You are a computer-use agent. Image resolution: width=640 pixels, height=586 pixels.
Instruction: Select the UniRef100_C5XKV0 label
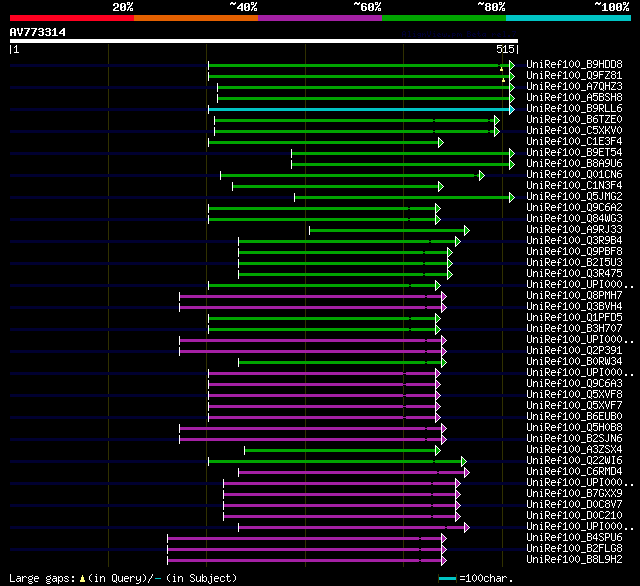(574, 130)
